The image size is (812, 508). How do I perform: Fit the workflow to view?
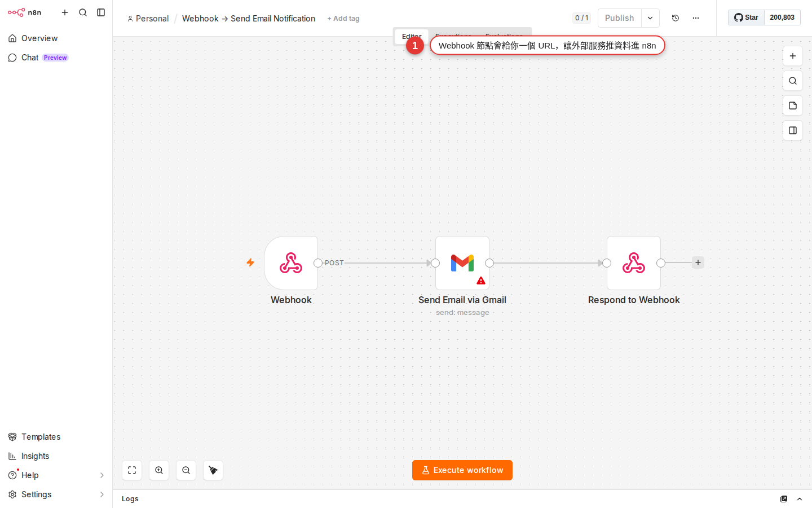pos(132,470)
